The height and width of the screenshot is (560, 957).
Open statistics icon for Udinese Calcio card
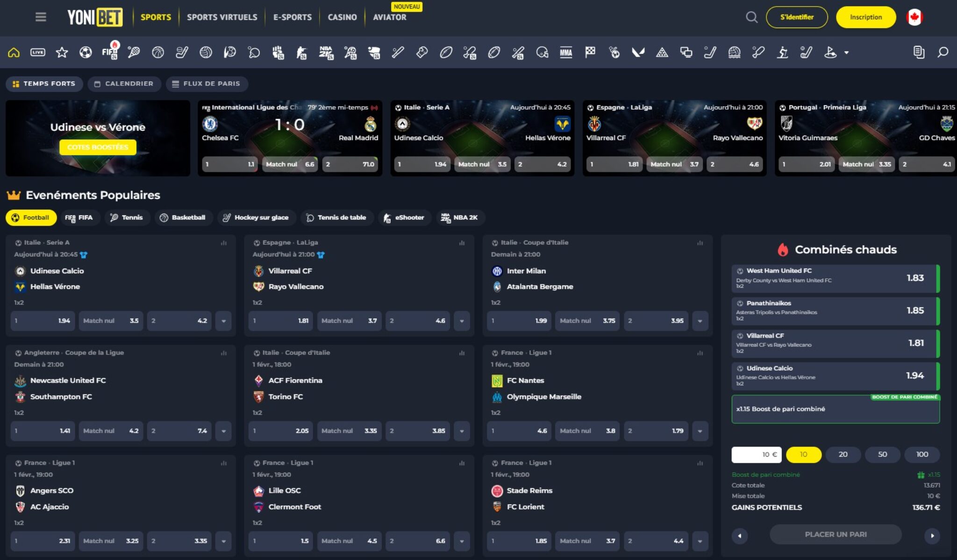click(x=224, y=243)
